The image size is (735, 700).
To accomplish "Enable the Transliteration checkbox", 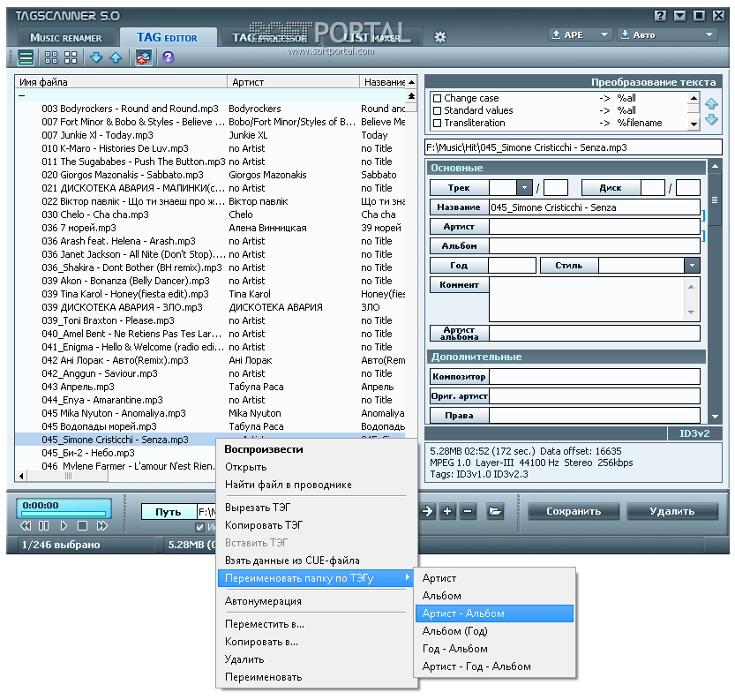I will 438,124.
